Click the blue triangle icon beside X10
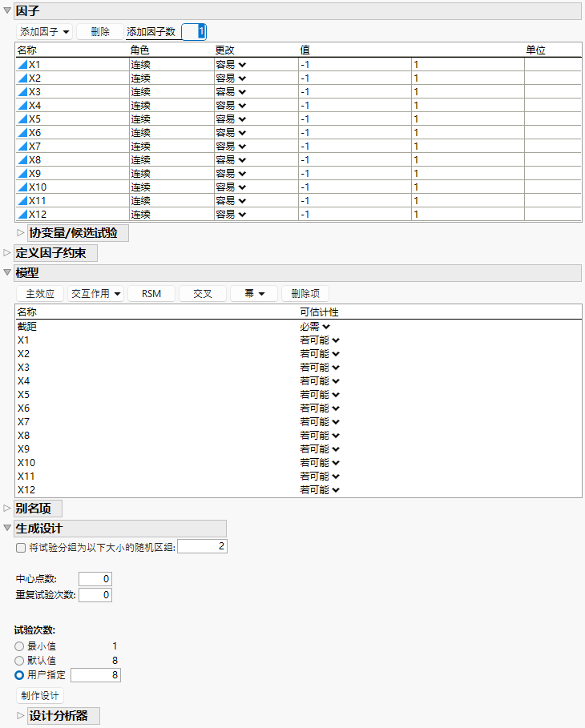The image size is (585, 728). [x=22, y=187]
